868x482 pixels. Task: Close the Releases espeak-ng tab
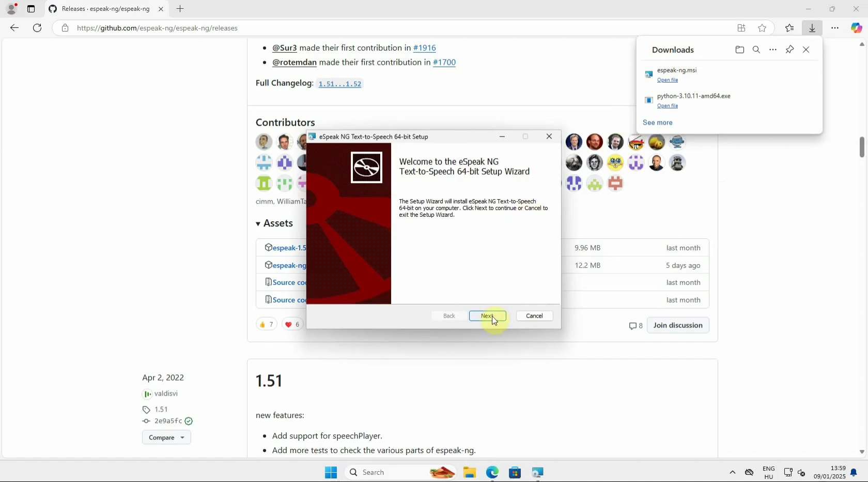point(161,9)
